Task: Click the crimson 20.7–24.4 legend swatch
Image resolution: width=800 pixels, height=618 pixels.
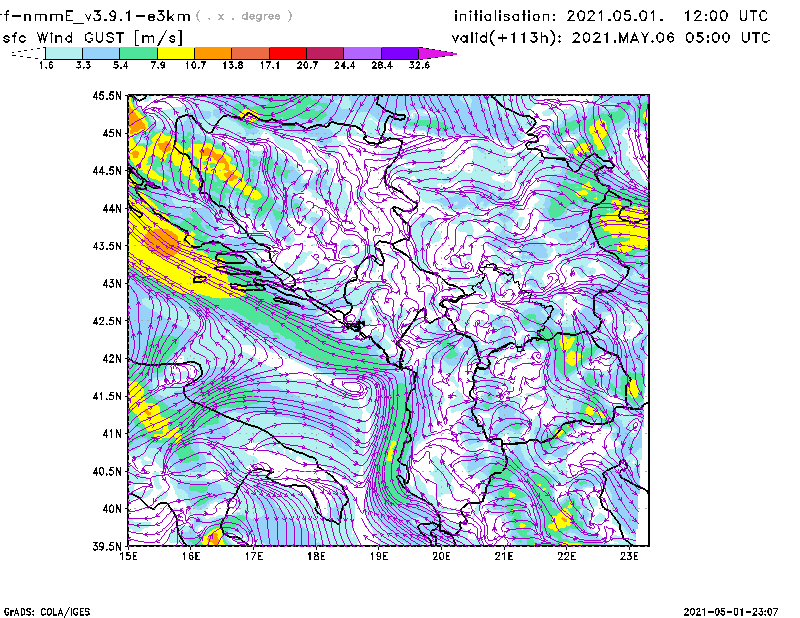Action: tap(325, 53)
